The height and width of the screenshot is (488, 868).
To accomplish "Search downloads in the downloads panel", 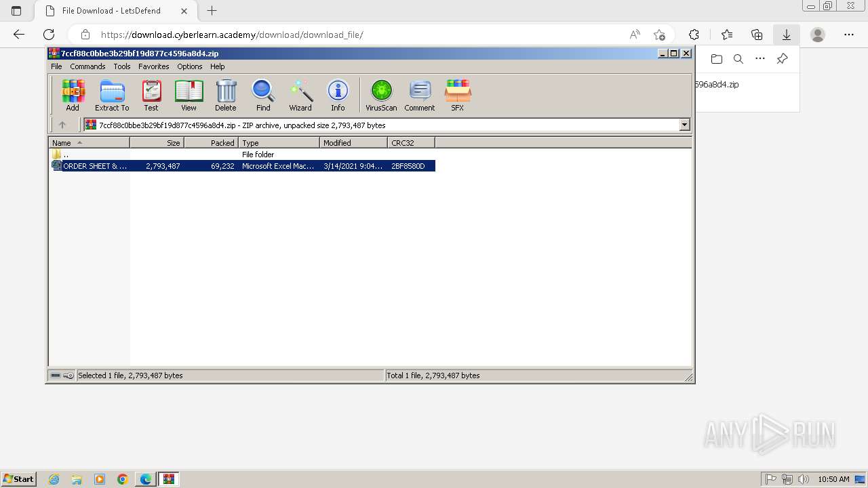I will pyautogui.click(x=738, y=59).
